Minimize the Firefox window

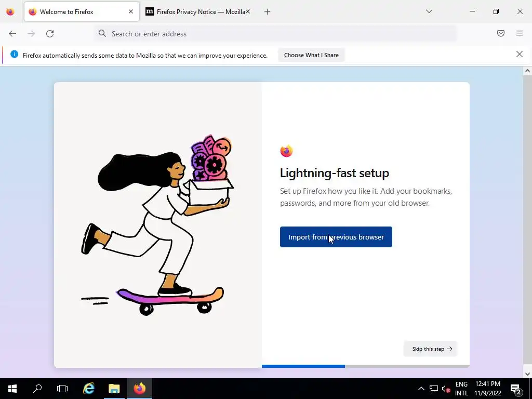tap(472, 11)
